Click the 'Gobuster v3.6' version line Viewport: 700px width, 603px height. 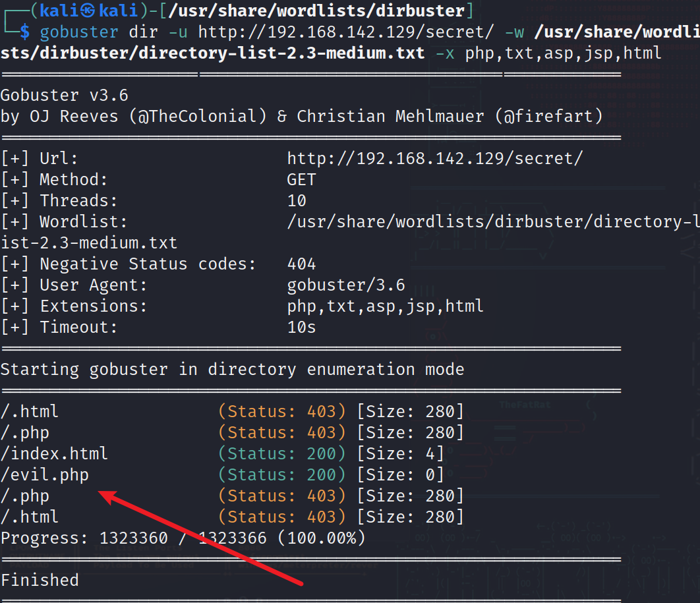tap(65, 95)
